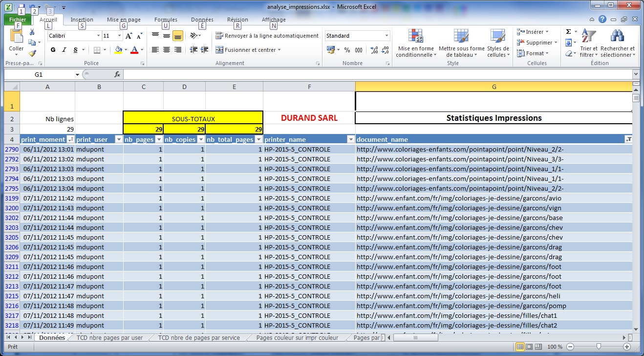Open the Calibri font name dropdown
The width and height of the screenshot is (644, 356).
(x=98, y=36)
